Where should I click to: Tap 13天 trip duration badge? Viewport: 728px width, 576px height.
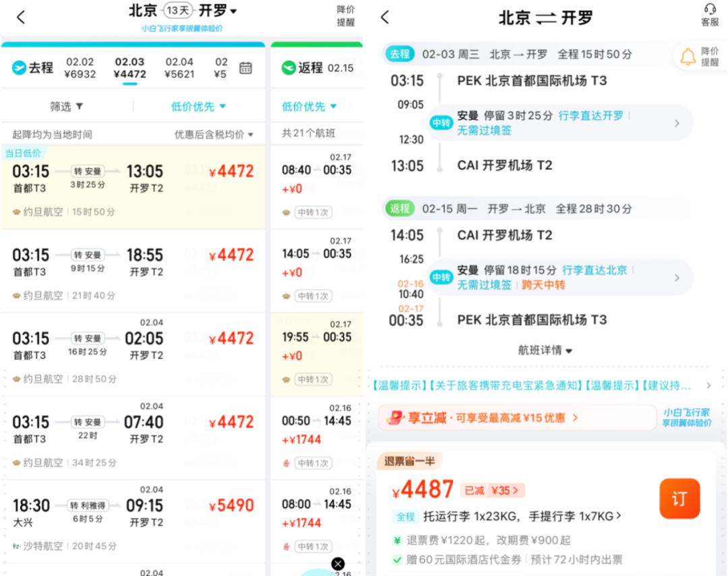(178, 10)
